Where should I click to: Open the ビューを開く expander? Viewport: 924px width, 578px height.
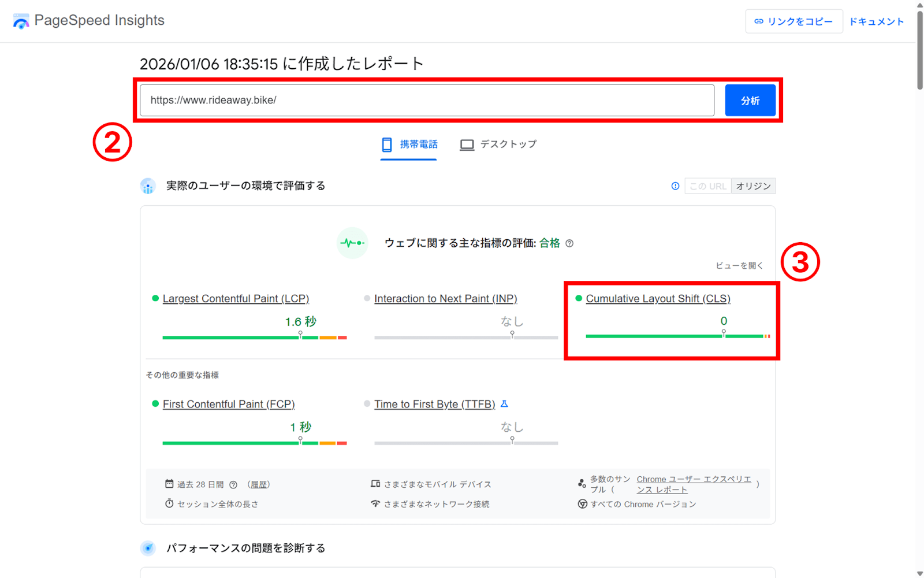click(739, 265)
